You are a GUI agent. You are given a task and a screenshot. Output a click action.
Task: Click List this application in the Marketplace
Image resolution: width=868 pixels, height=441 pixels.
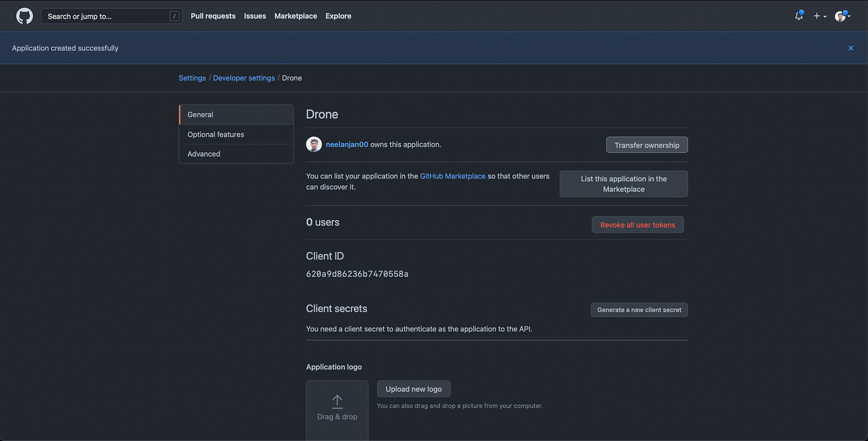point(624,184)
